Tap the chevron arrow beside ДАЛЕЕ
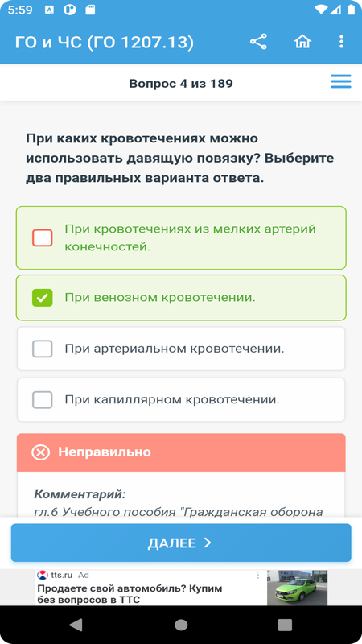362x644 pixels. click(x=208, y=543)
